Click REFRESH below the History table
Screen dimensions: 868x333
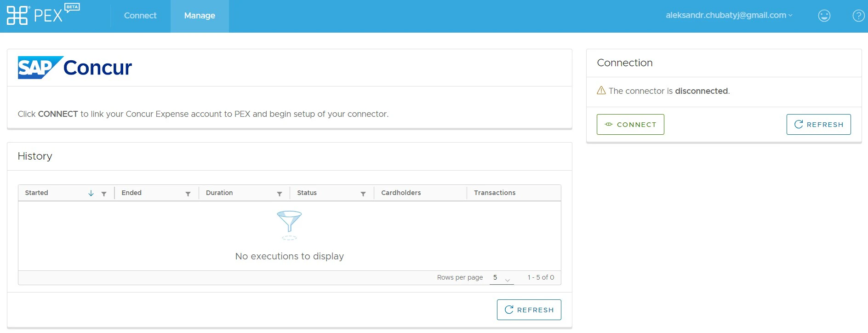point(529,310)
